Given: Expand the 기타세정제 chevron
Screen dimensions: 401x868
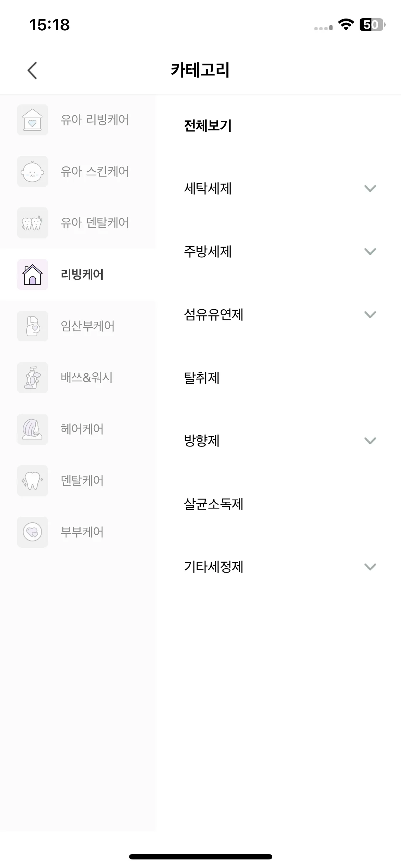Looking at the screenshot, I should tap(370, 567).
